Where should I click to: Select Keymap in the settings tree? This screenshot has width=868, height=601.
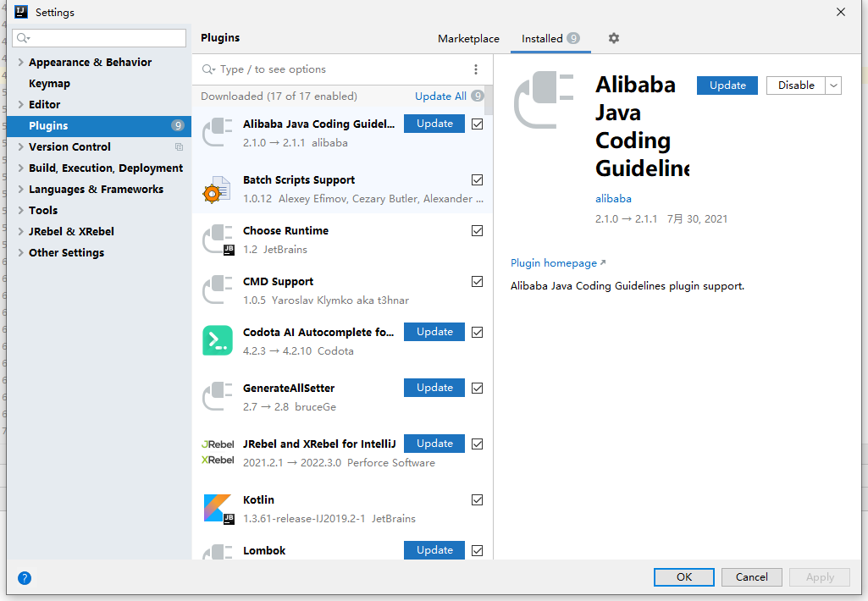(49, 84)
